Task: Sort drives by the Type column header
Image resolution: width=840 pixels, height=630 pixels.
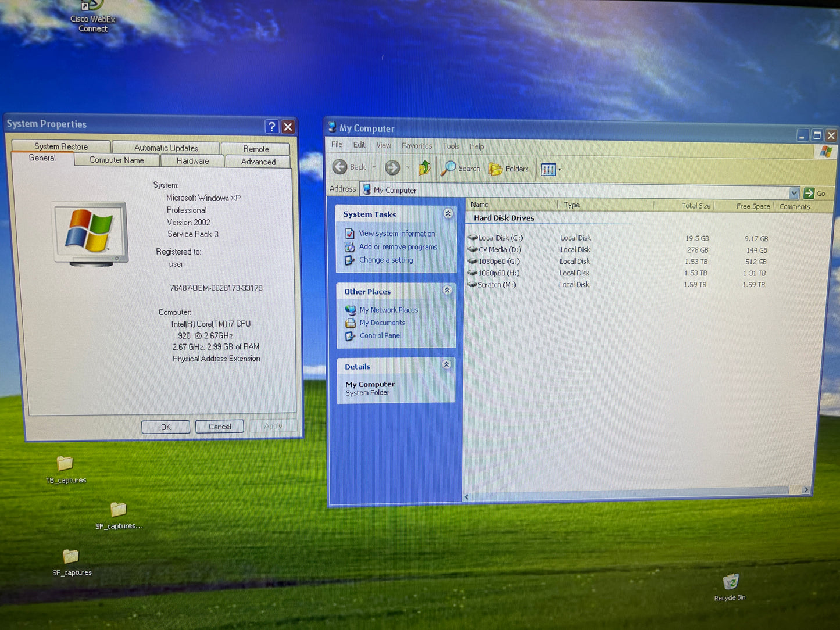Action: 606,205
